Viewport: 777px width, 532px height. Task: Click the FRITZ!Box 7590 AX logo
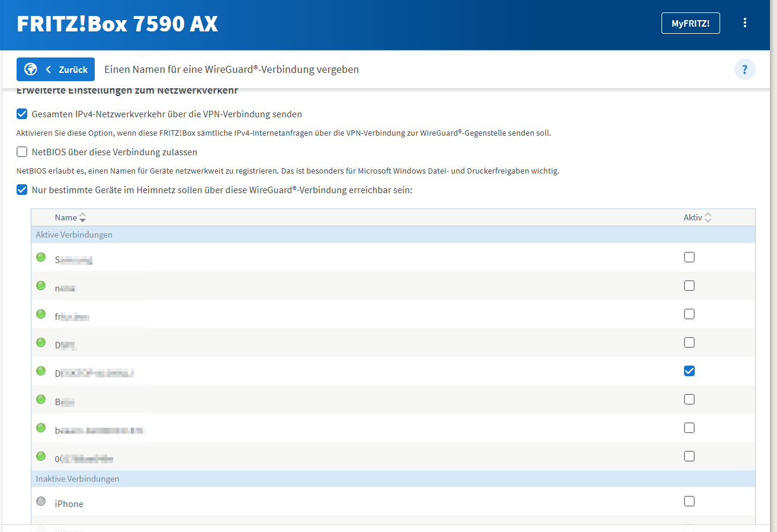[x=117, y=24]
